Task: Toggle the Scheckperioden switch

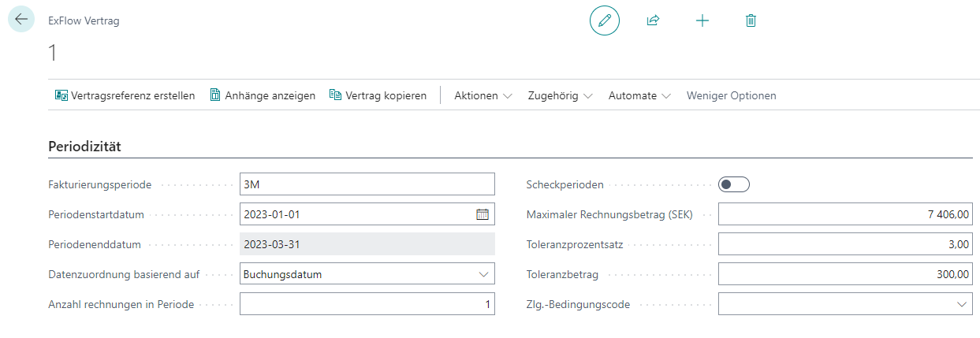Action: tap(733, 184)
